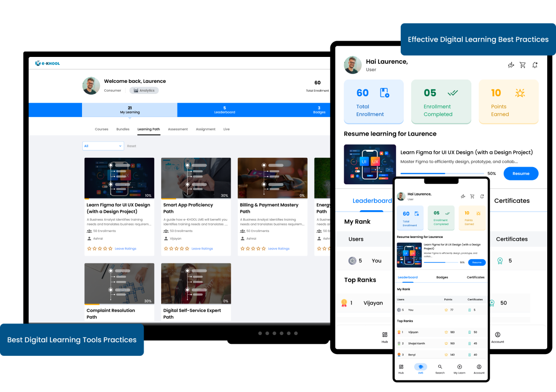Select LMS in the phone bottom navigation
The height and width of the screenshot is (392, 556).
pos(421,368)
